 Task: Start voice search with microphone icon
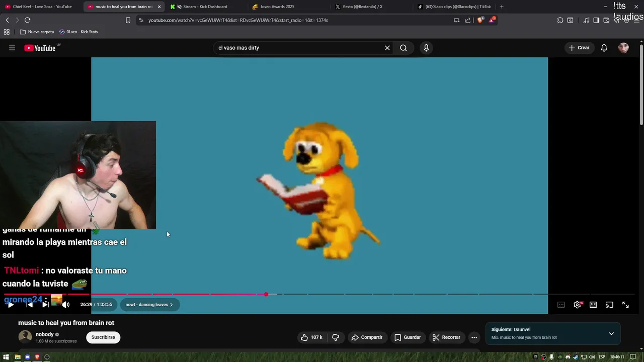(426, 48)
